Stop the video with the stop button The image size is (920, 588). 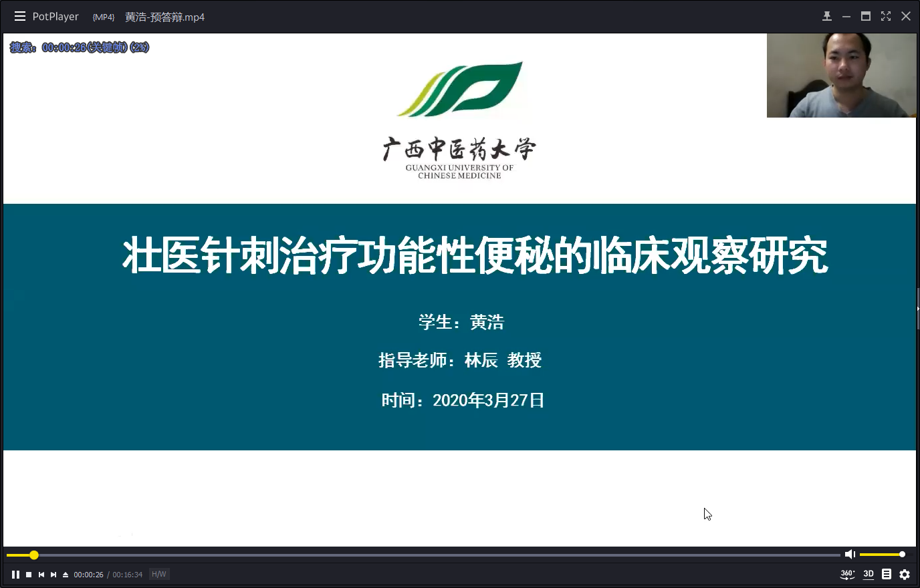(x=29, y=575)
